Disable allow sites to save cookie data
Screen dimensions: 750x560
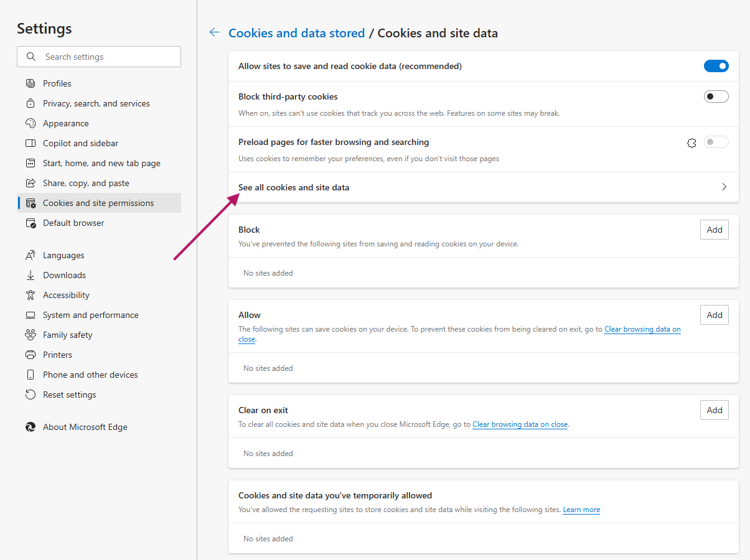pos(716,66)
